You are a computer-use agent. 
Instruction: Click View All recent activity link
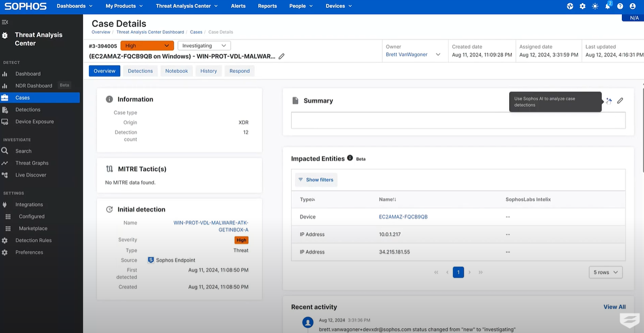point(614,306)
